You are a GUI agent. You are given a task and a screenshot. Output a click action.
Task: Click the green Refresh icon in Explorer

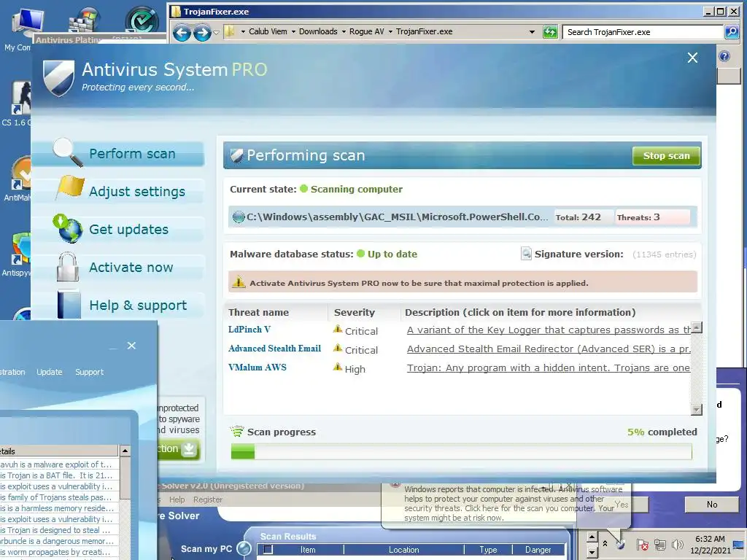coord(550,32)
